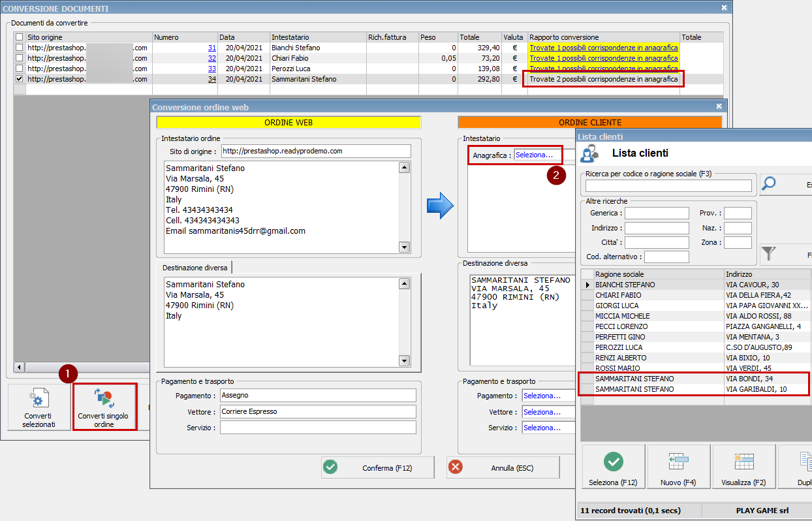Open order number 31 link

pos(211,48)
